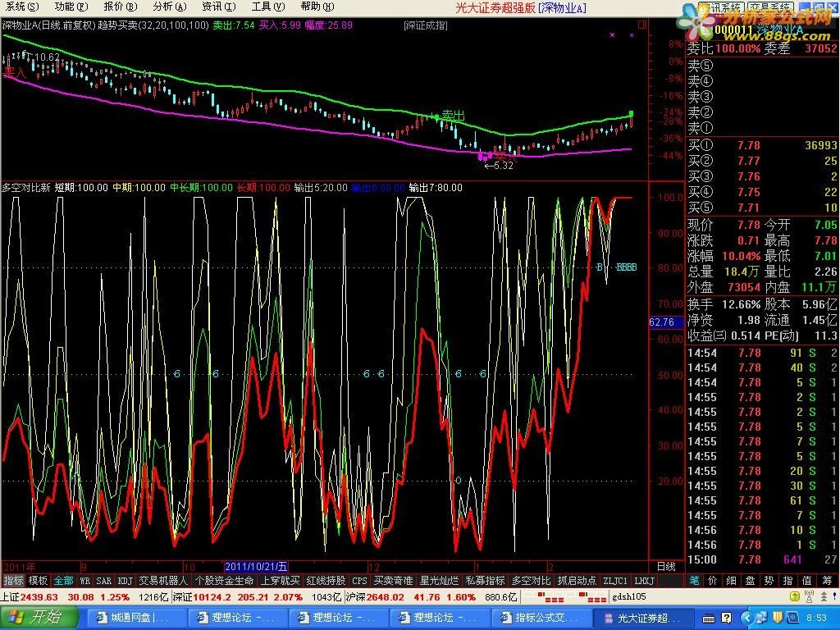840x630 pixels.
Task: Open the 分析(A) menu
Action: (169, 7)
